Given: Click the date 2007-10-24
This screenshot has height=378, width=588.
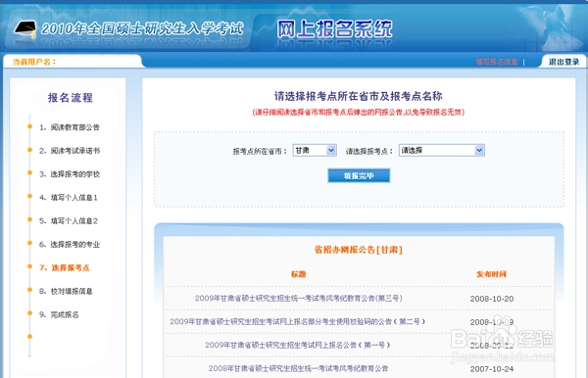Looking at the screenshot, I should click(492, 369).
